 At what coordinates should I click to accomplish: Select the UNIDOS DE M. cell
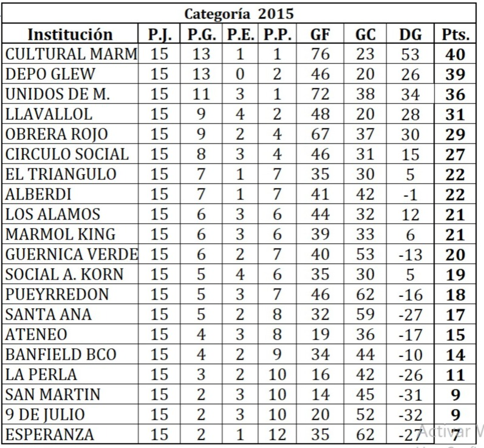70,94
